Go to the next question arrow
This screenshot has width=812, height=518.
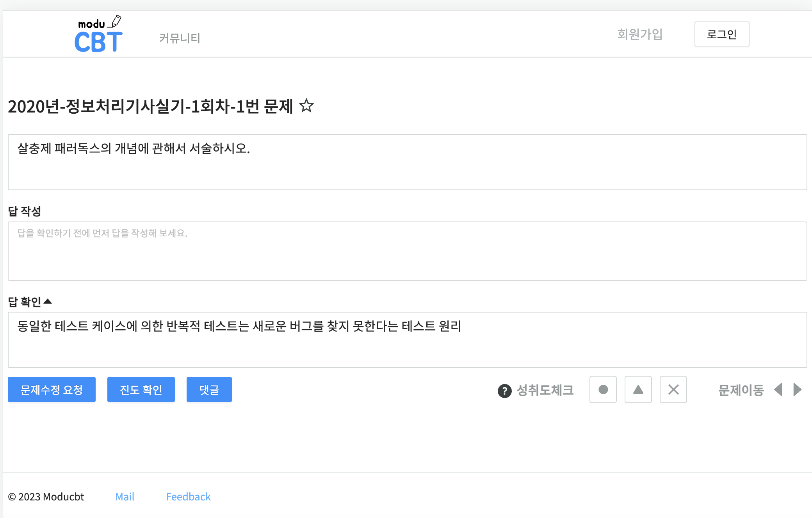click(798, 389)
